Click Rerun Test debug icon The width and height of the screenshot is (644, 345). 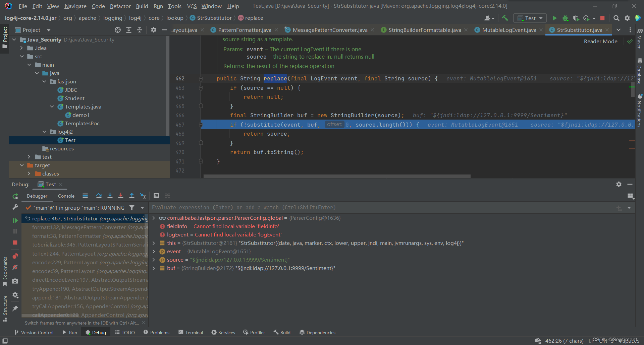[x=15, y=196]
